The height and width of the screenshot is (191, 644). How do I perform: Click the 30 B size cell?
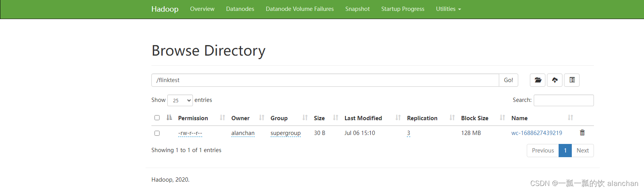319,133
